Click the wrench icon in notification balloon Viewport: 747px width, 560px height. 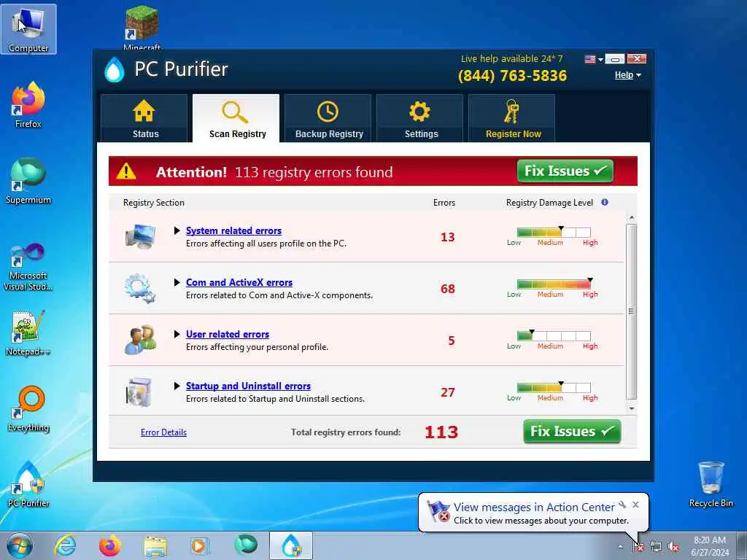(x=622, y=505)
